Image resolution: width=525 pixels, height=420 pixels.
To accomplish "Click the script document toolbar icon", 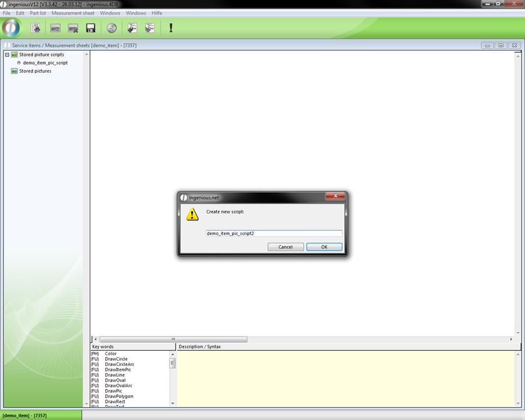I will 35,28.
